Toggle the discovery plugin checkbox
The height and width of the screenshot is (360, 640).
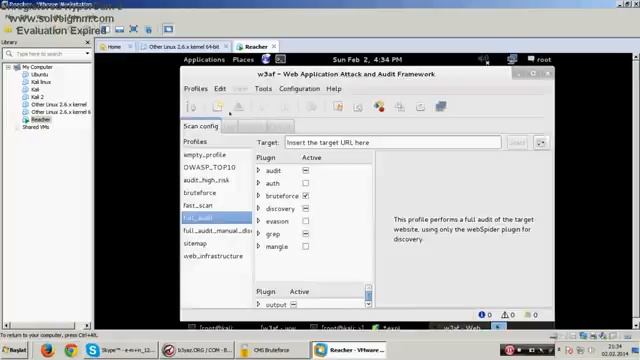(306, 209)
